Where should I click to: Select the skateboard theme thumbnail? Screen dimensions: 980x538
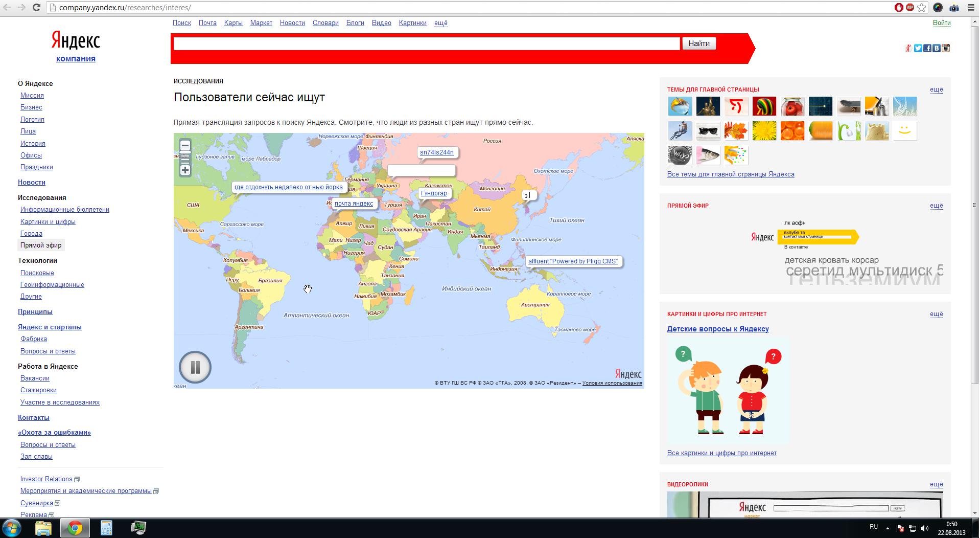(x=849, y=106)
